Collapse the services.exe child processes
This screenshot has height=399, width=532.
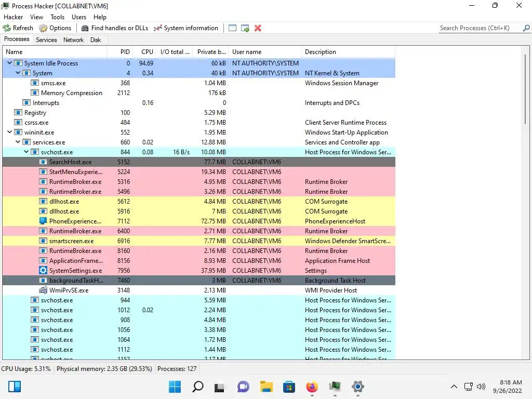pos(18,142)
